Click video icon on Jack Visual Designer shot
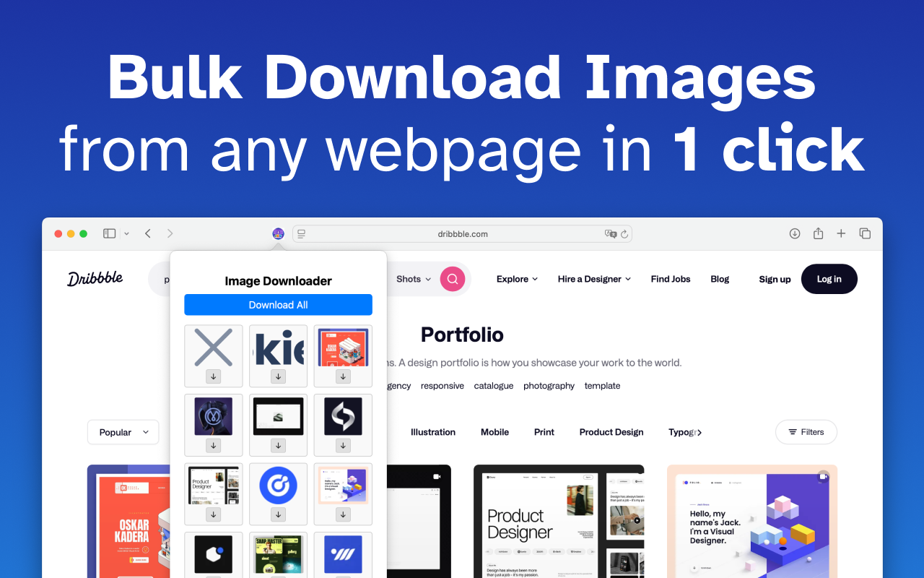 [824, 476]
